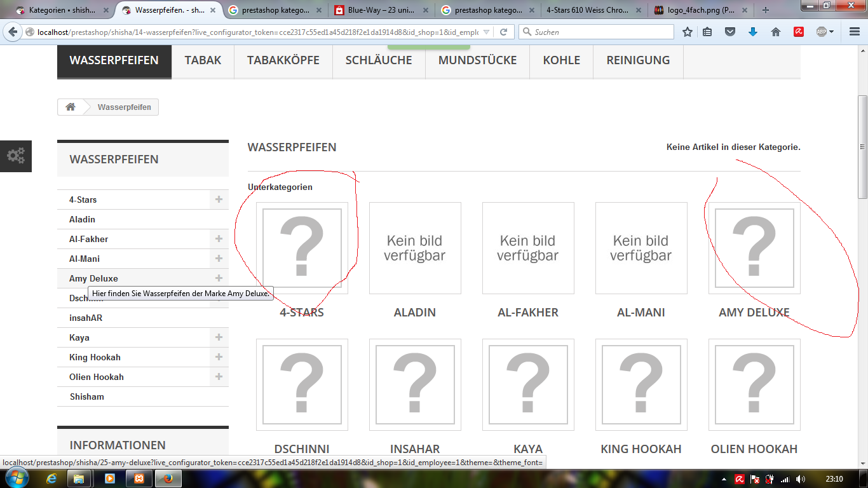This screenshot has height=488, width=868.
Task: Click the Suchen search field
Action: (597, 32)
